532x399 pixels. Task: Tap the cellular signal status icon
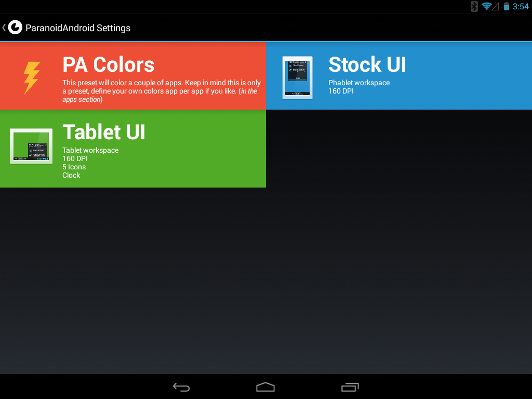[495, 6]
